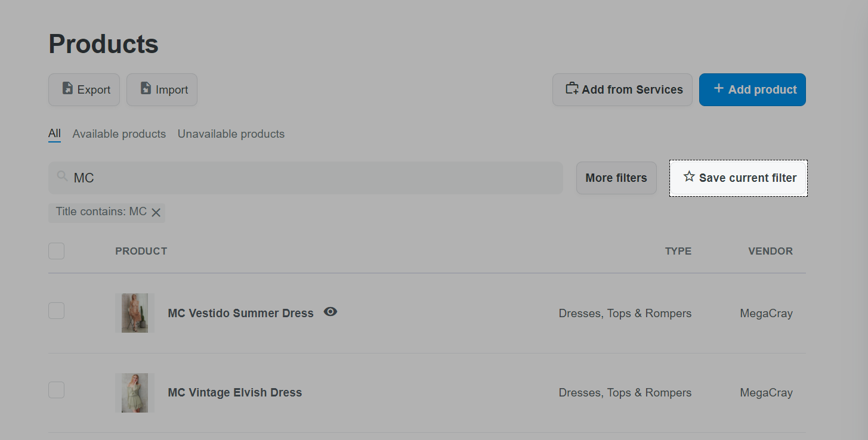The image size is (868, 440).
Task: Switch to Unavailable products tab
Action: click(x=231, y=134)
